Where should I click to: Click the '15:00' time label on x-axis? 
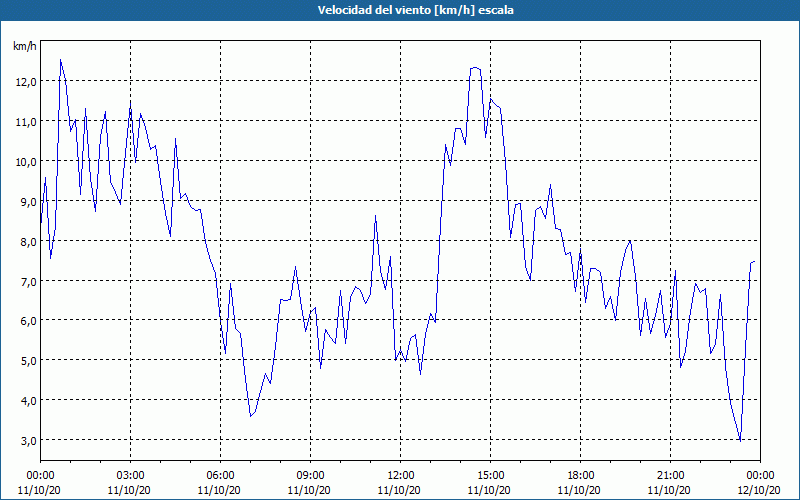pyautogui.click(x=490, y=476)
